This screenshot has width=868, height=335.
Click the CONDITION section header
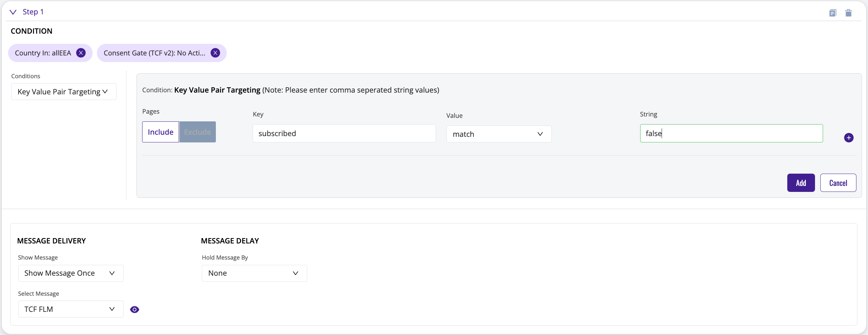31,31
